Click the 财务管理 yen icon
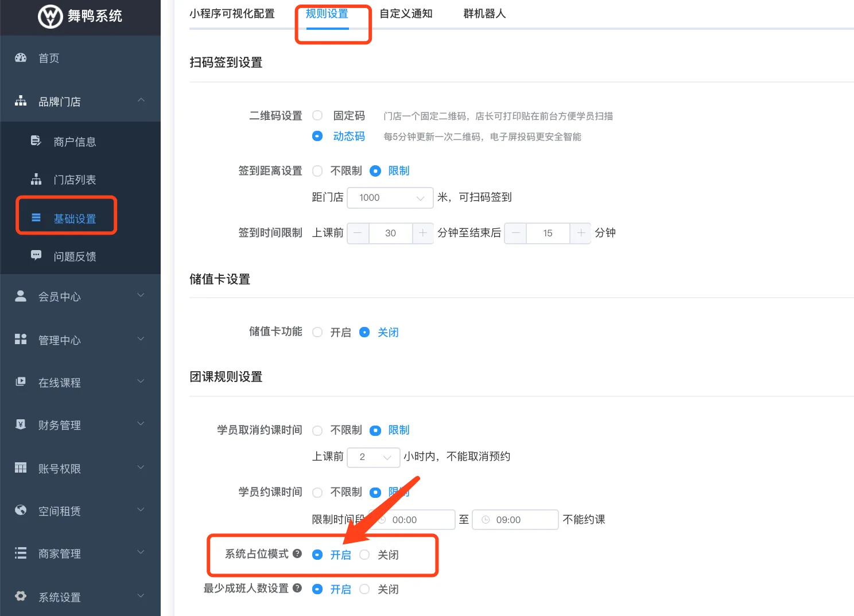854x616 pixels. 21,424
